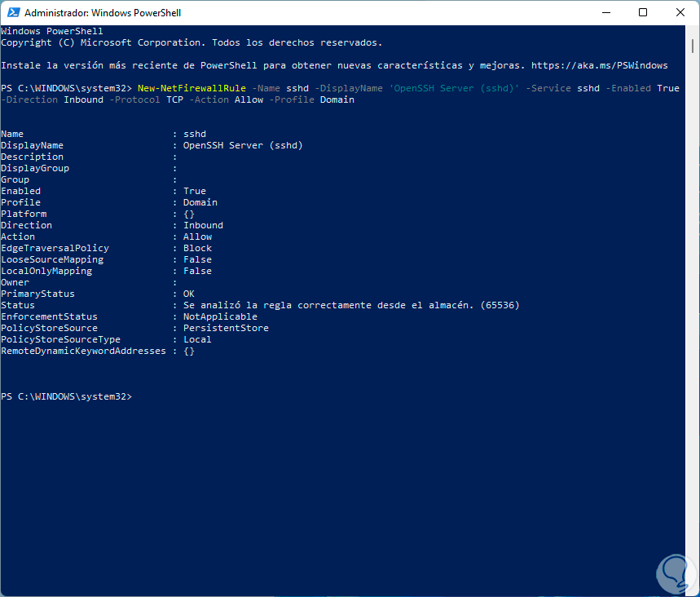Click the Block value of EdgeTraversalPolicy
The image size is (700, 597).
point(197,248)
